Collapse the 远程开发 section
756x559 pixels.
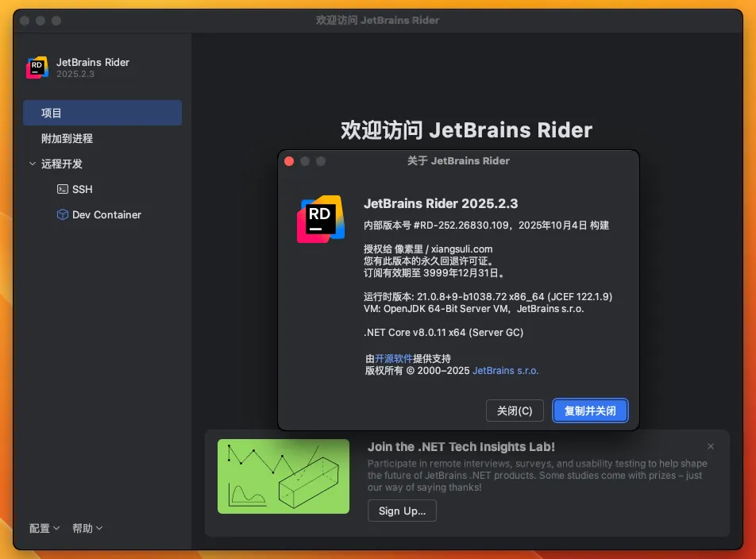click(33, 164)
